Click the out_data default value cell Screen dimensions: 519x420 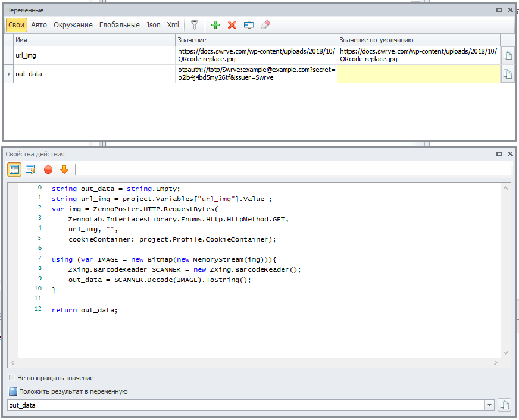coord(418,74)
